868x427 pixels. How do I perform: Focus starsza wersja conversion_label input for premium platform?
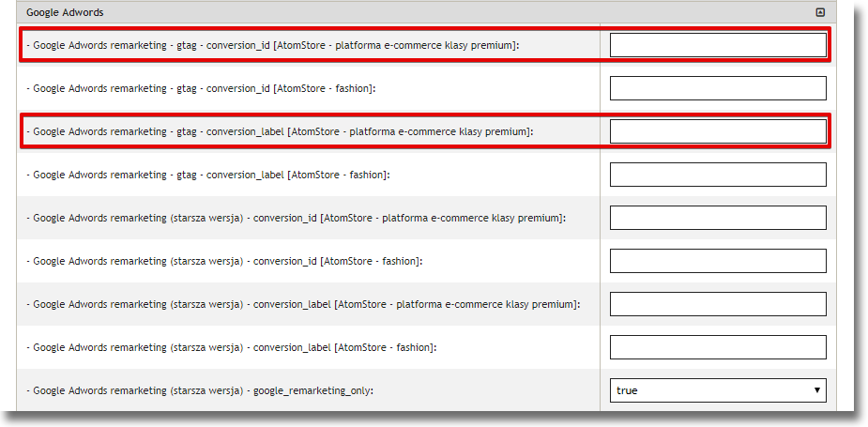click(718, 304)
